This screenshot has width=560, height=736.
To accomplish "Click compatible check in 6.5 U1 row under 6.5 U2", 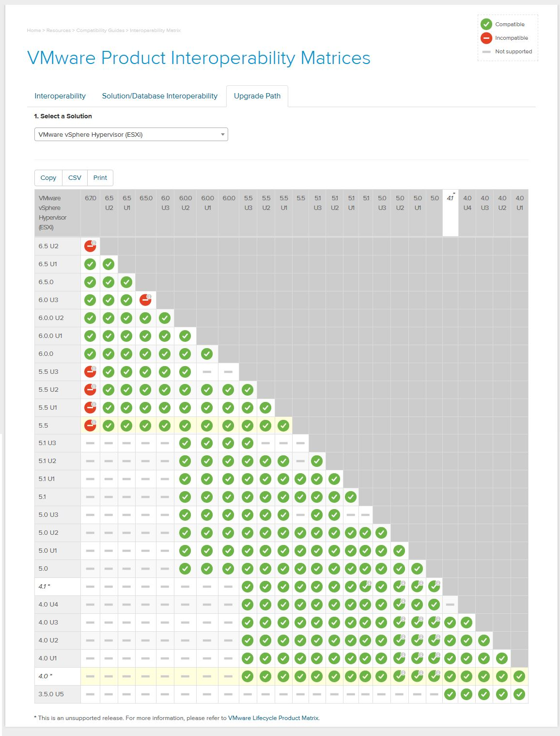I will (x=109, y=264).
